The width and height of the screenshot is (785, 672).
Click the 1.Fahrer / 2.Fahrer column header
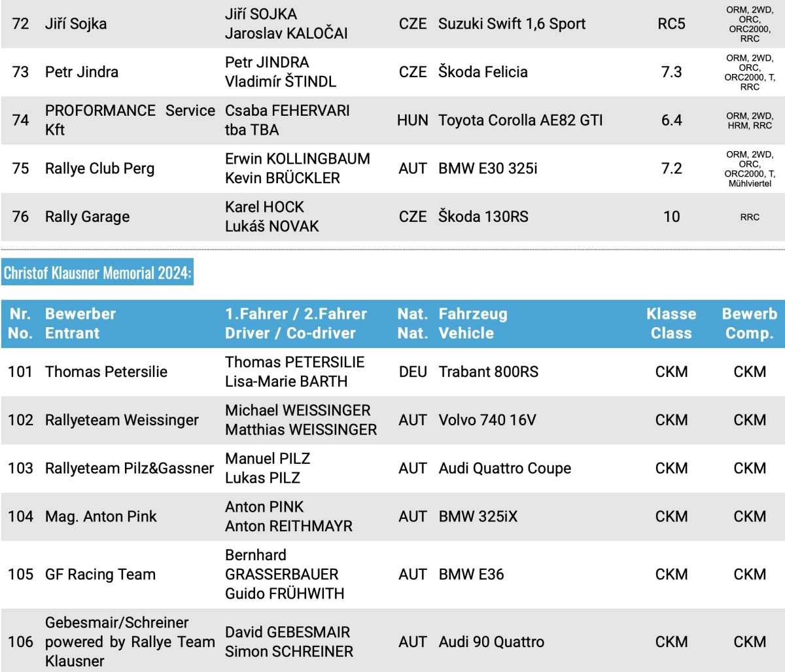[x=296, y=323]
